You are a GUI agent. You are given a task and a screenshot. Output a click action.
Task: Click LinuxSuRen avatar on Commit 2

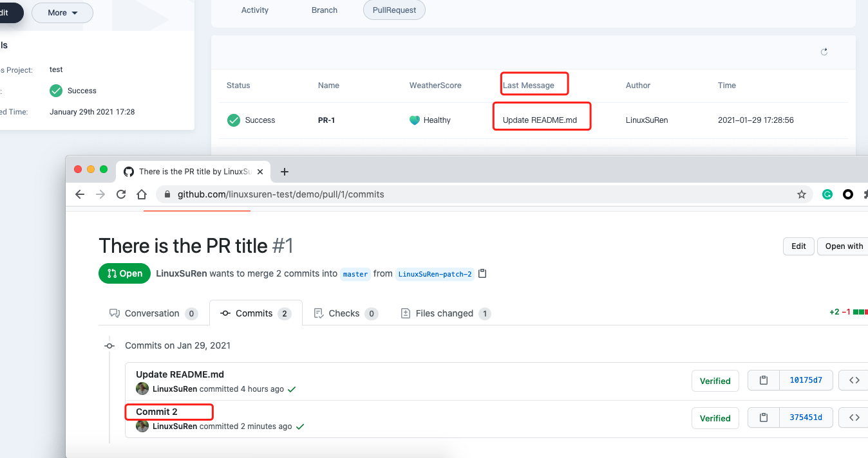[x=142, y=426]
